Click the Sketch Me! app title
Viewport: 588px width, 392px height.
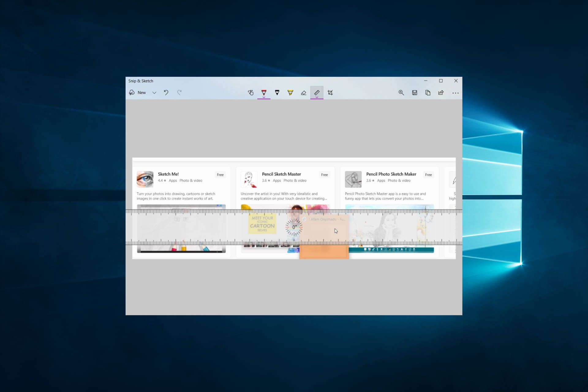pyautogui.click(x=168, y=174)
